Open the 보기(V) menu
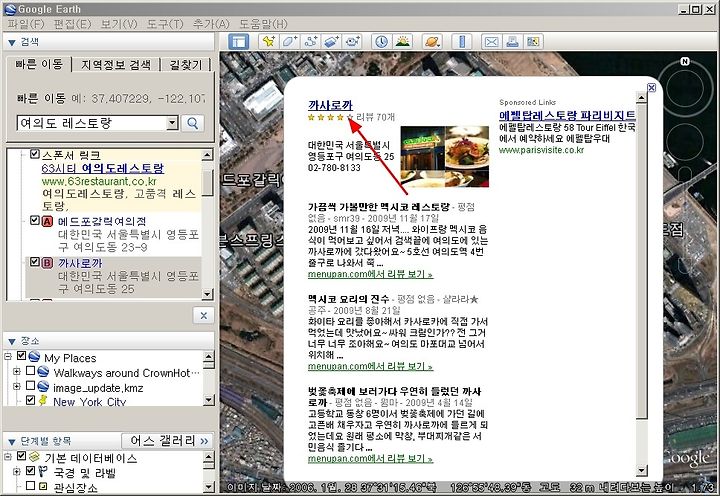Image resolution: width=720 pixels, height=496 pixels. pos(119,23)
